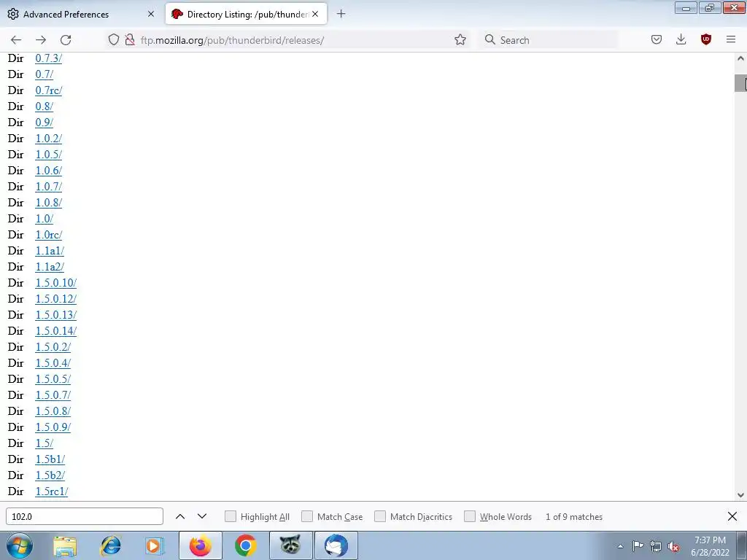Viewport: 747px width, 560px height.
Task: Open the 1.5.0.7/ directory link
Action: [x=53, y=394]
